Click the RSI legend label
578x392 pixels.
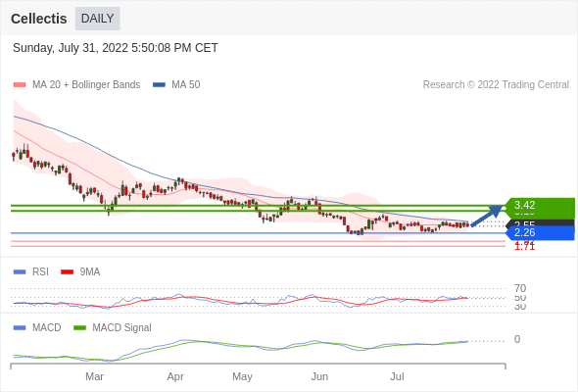point(40,272)
